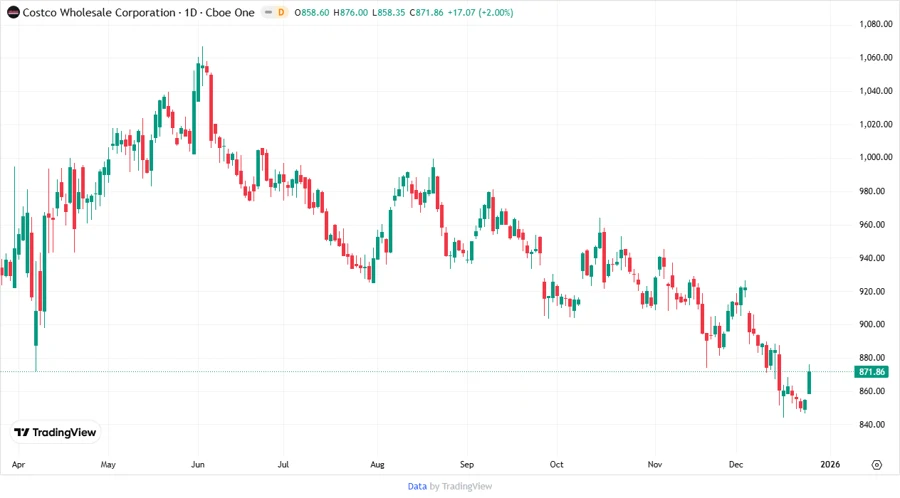
Task: Click the 920.00 price axis label
Action: (x=872, y=291)
